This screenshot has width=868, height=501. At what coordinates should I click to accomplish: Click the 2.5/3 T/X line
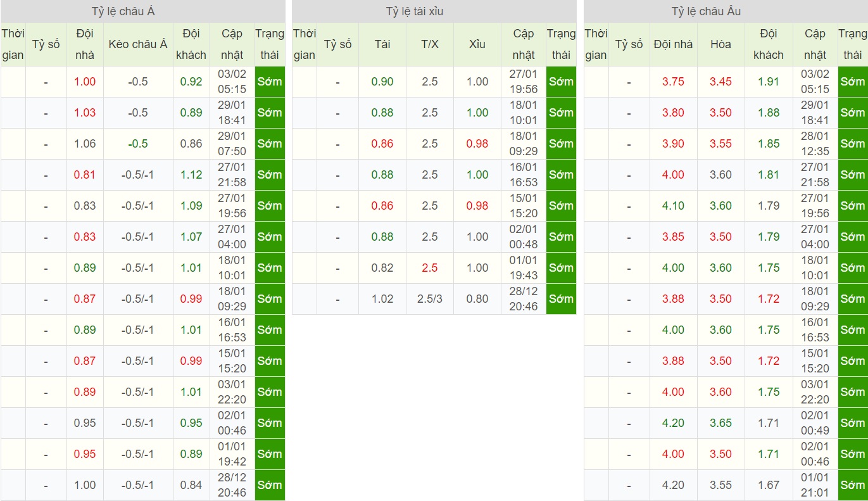click(x=430, y=299)
